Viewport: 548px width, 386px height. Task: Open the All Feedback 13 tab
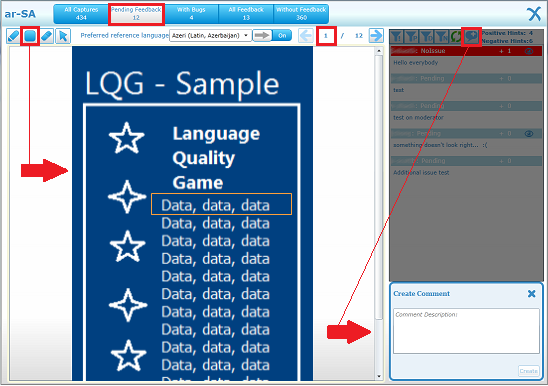246,14
